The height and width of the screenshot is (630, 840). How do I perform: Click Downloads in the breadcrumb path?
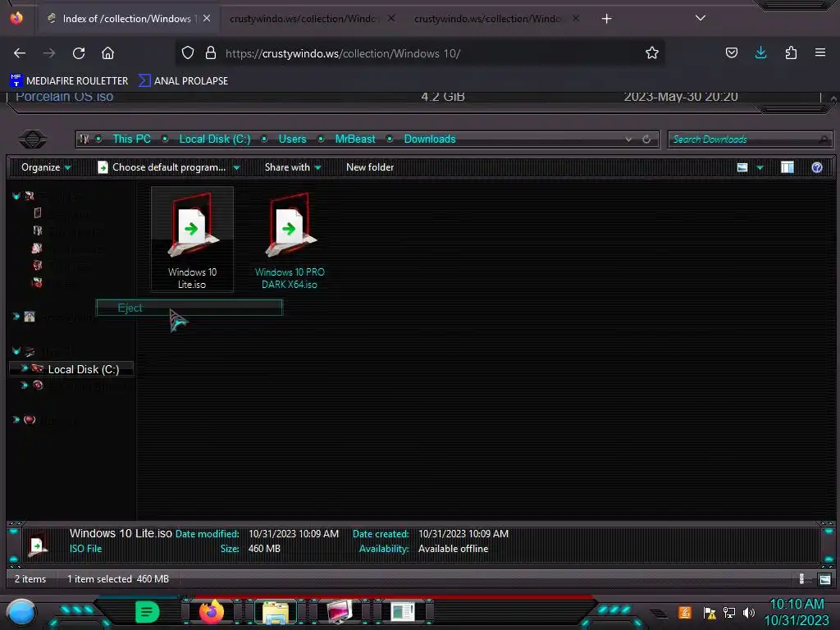[429, 139]
